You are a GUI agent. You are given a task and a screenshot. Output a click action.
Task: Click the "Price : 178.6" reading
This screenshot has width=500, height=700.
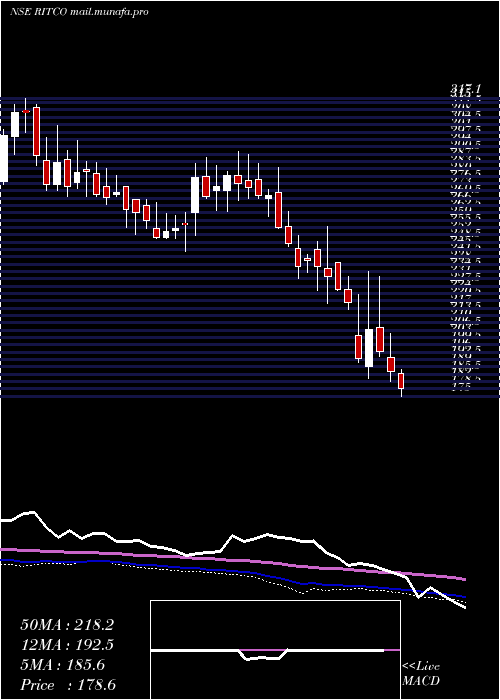pos(68,685)
